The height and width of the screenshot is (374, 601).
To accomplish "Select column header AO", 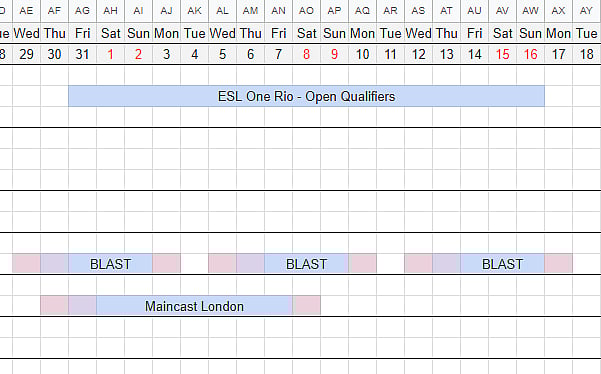I will (306, 11).
